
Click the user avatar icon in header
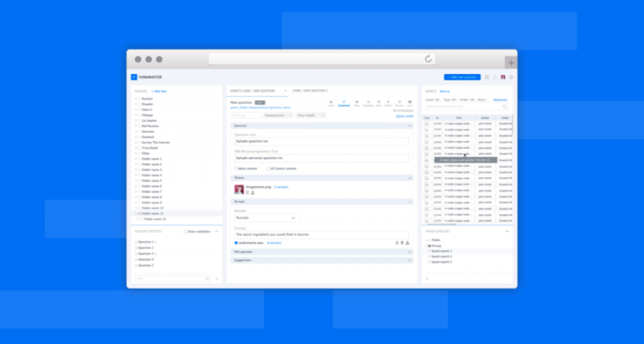(503, 77)
